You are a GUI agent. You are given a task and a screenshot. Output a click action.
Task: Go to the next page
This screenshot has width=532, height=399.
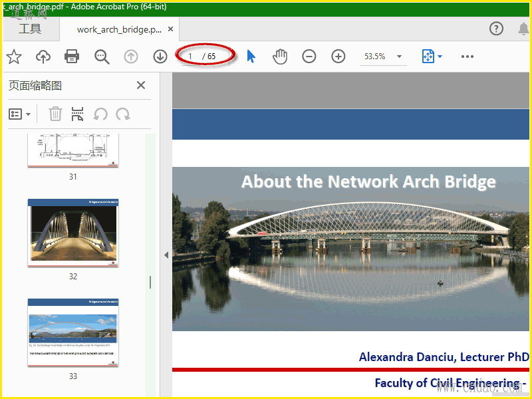pos(160,57)
